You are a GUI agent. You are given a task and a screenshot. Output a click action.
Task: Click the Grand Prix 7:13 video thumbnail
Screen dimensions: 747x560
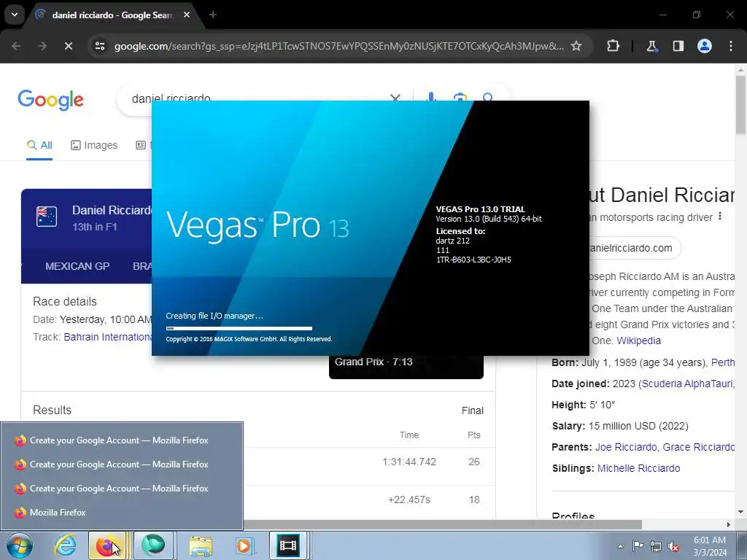click(x=406, y=367)
